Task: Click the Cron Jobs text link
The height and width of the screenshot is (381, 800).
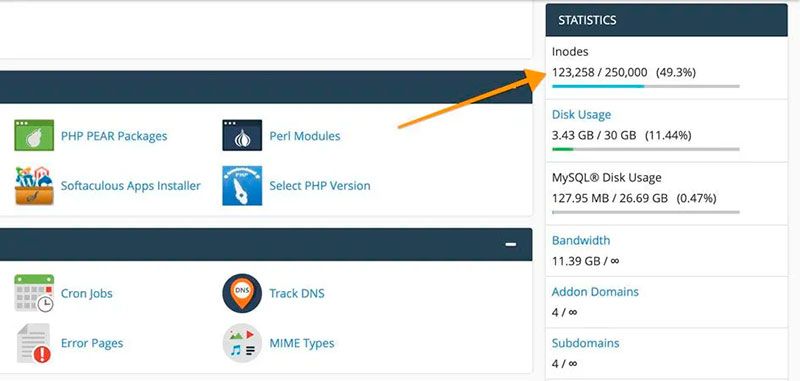Action: 86,294
